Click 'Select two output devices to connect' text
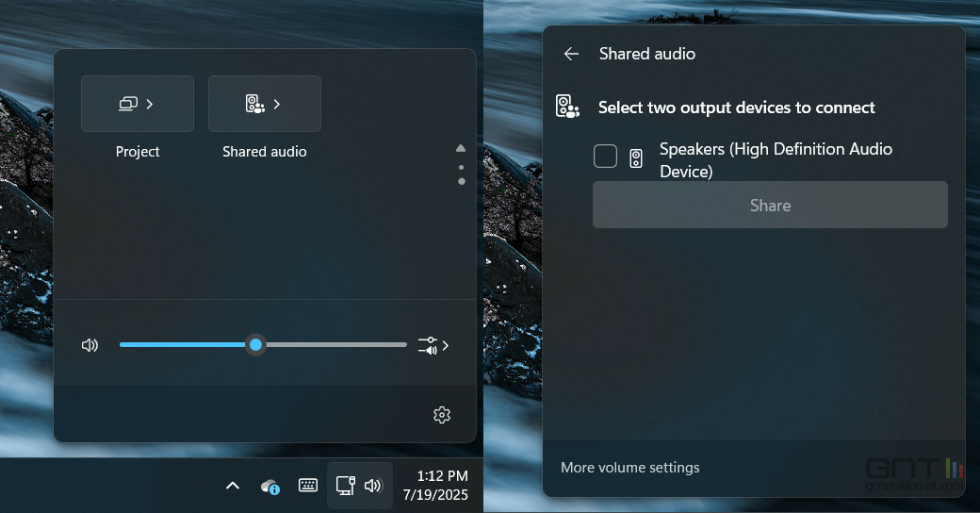Screen dimensions: 980x513 pyautogui.click(x=736, y=108)
